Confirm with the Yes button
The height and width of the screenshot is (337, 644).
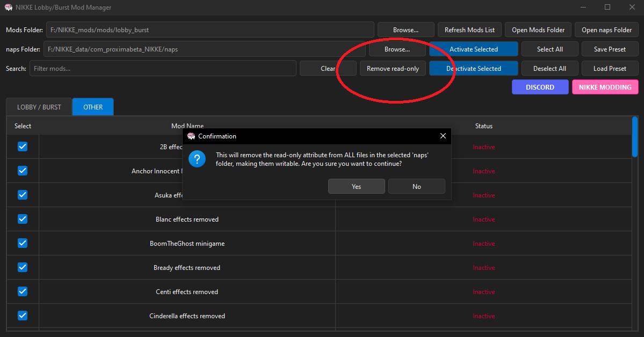(x=356, y=186)
